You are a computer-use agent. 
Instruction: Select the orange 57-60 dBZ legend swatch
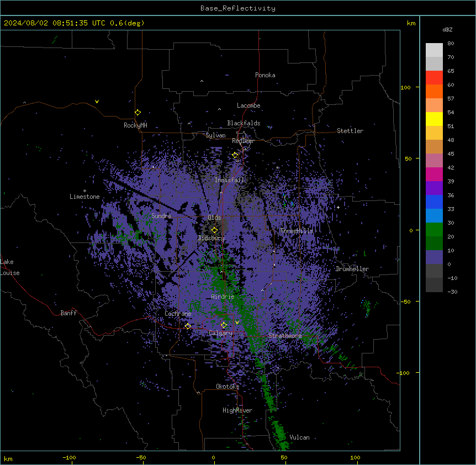[434, 91]
